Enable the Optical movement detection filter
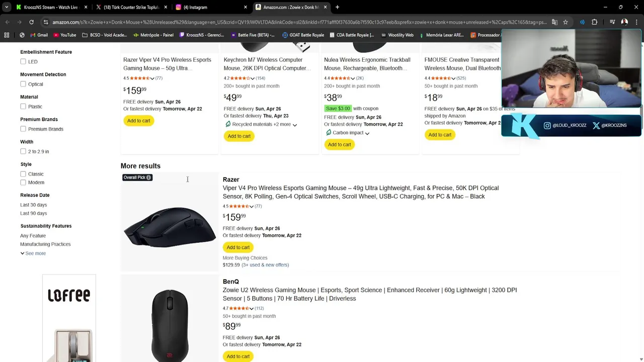644x362 pixels. pyautogui.click(x=23, y=84)
